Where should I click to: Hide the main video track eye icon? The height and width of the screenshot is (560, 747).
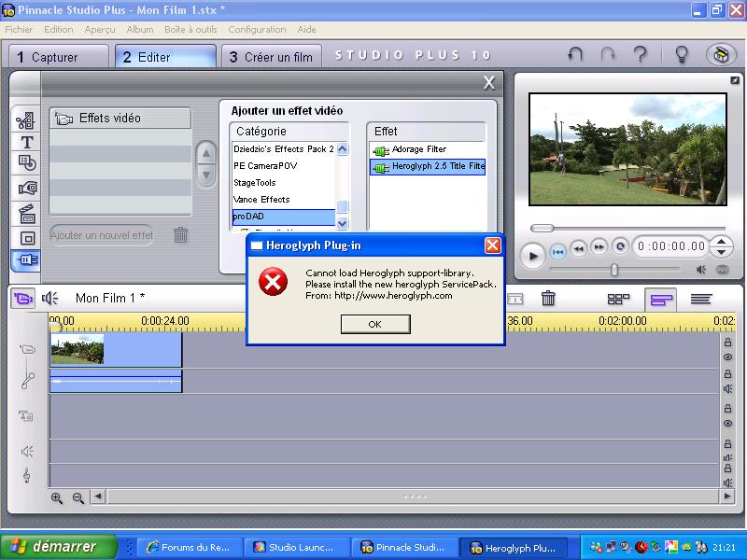coord(727,357)
